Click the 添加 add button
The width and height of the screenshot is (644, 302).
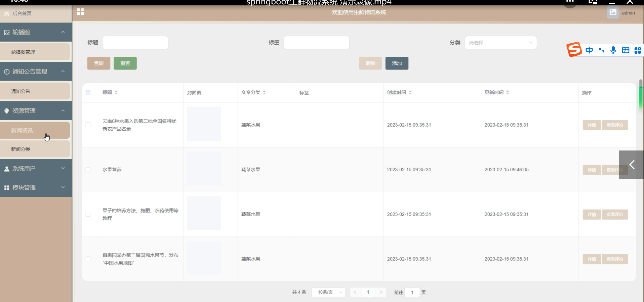pyautogui.click(x=397, y=63)
